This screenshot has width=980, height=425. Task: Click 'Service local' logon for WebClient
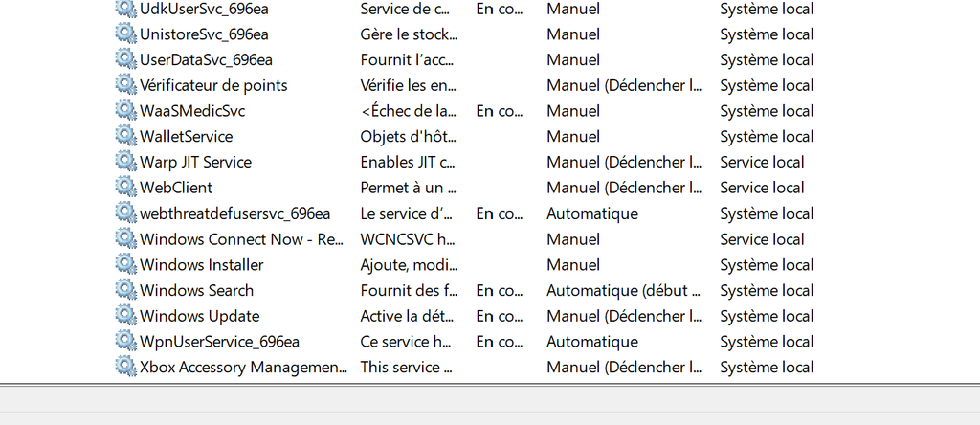coord(762,189)
